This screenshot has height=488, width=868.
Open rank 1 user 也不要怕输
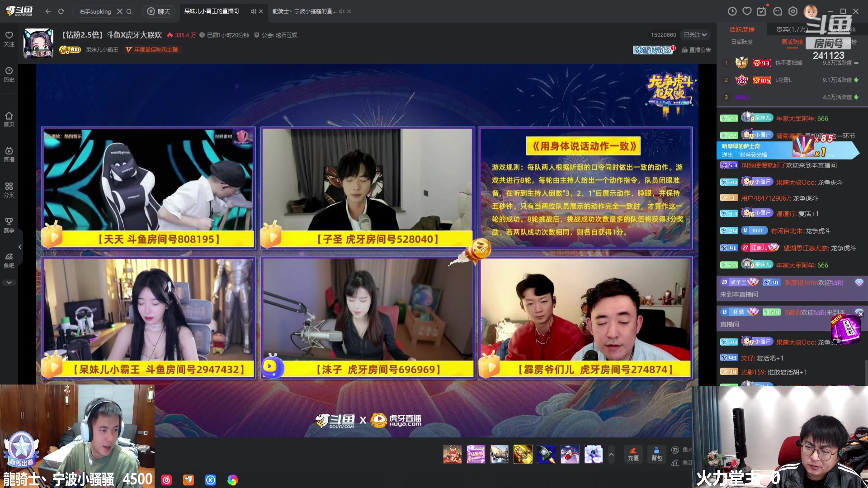click(789, 63)
